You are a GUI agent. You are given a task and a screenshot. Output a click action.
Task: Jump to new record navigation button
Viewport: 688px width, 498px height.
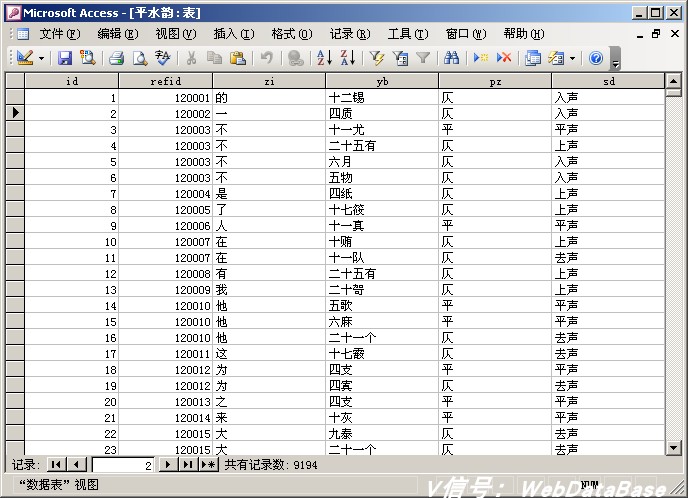pos(208,464)
